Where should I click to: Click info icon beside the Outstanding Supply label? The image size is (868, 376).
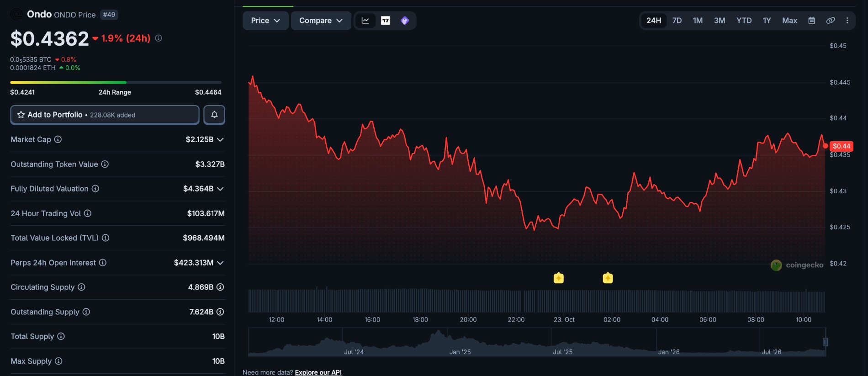pos(86,312)
